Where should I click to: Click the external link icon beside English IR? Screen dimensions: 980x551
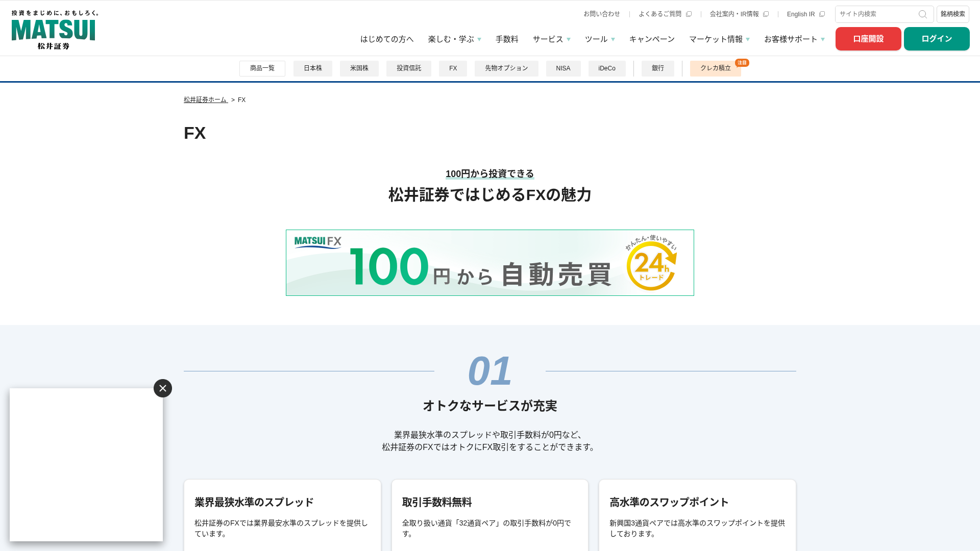click(822, 14)
